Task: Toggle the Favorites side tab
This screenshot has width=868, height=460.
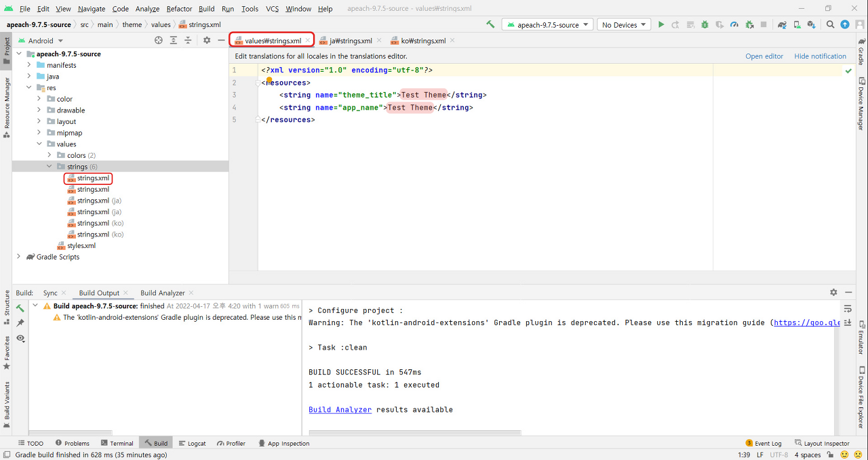Action: point(6,352)
